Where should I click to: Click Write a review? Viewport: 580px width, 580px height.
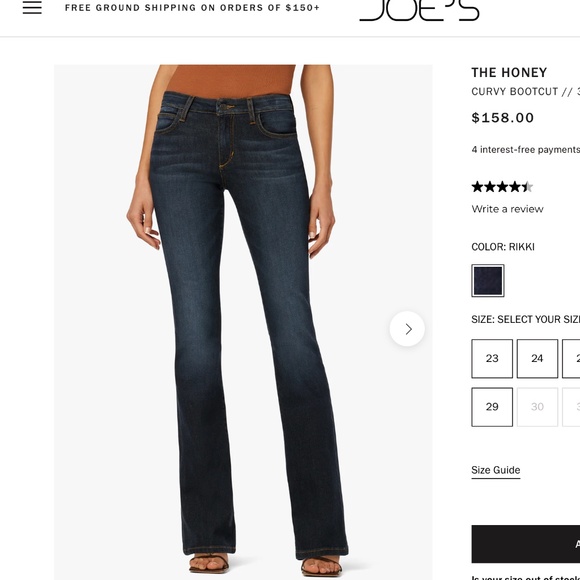[507, 209]
